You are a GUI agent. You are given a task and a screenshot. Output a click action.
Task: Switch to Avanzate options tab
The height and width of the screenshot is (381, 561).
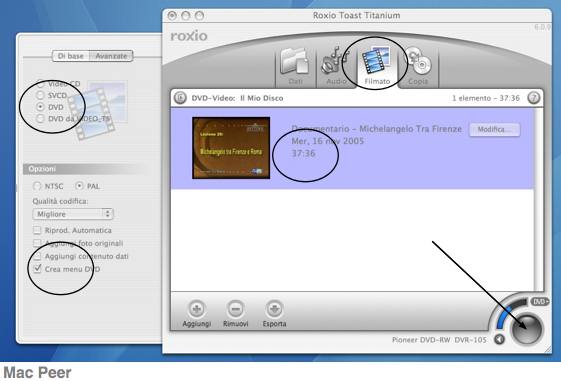coord(111,56)
